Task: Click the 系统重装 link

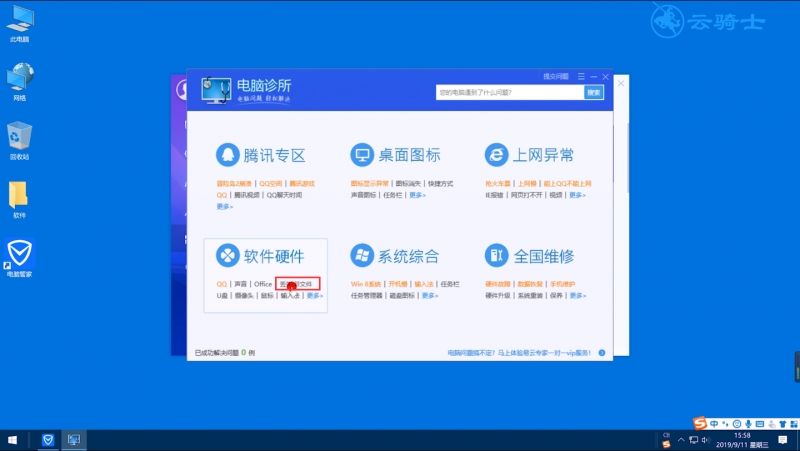Action: coord(530,295)
